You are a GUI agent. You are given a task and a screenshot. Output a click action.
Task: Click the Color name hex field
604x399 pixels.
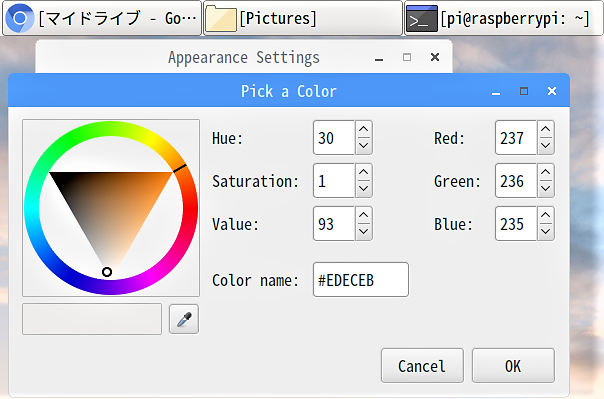tap(361, 280)
